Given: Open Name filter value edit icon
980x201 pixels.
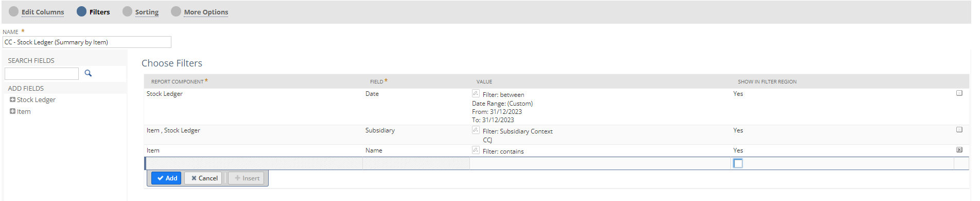Looking at the screenshot, I should pos(476,150).
